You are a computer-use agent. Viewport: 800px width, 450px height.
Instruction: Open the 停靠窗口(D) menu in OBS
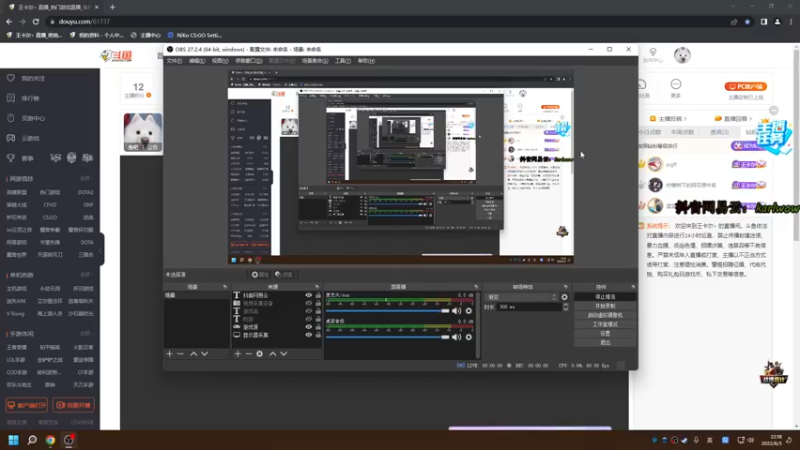click(x=248, y=61)
